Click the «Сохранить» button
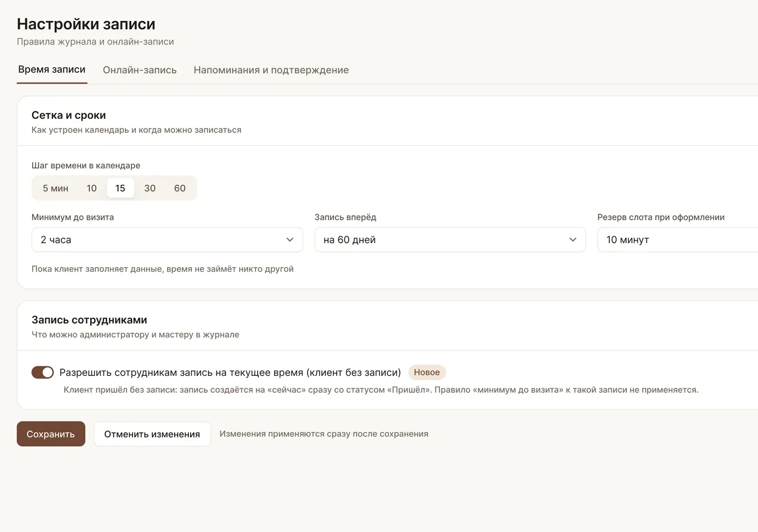758x532 pixels. point(51,434)
